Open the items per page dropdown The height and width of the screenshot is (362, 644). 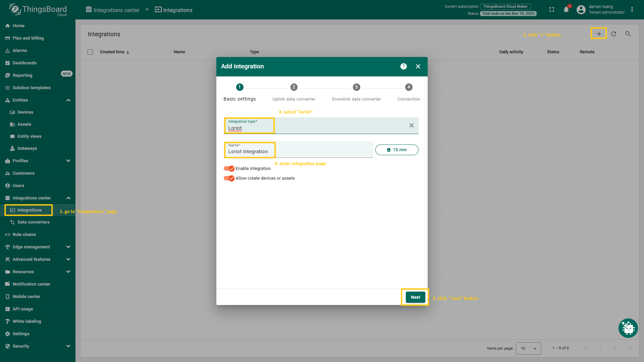528,348
